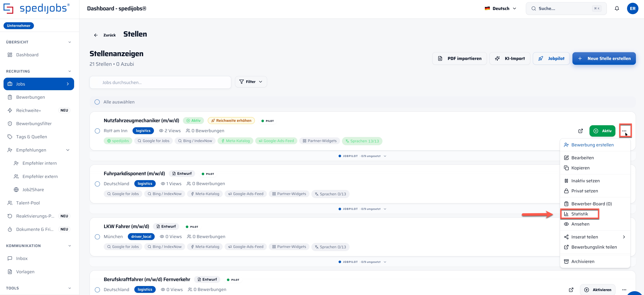Click the back arrow next to Zurück
The width and height of the screenshot is (644, 295).
click(96, 35)
